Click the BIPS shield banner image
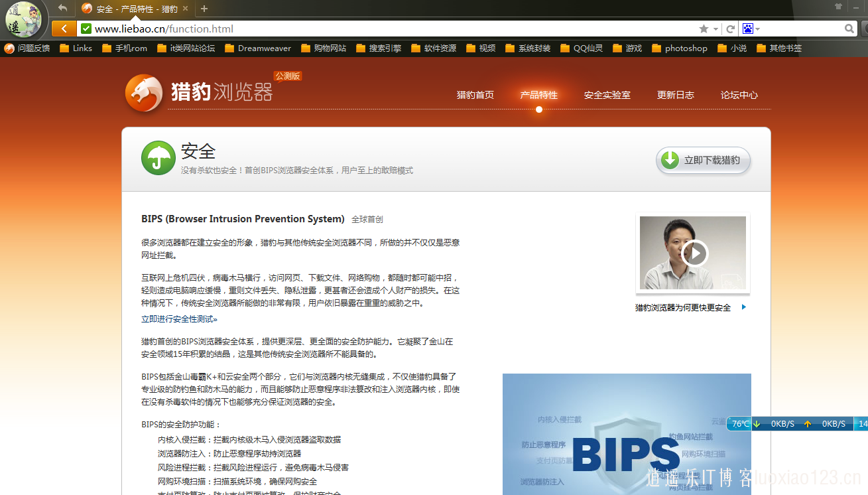Screen dimensions: 868x495 (627, 434)
